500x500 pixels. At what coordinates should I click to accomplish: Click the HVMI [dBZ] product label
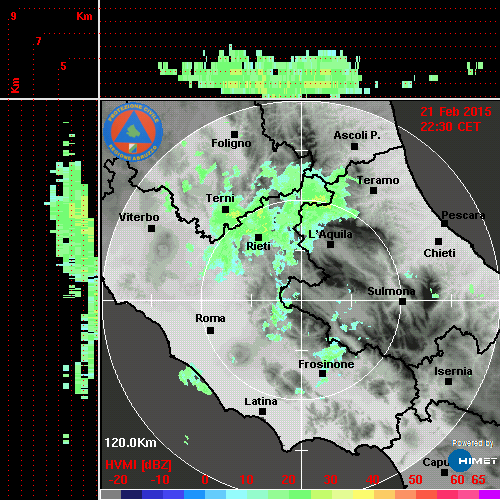138,465
